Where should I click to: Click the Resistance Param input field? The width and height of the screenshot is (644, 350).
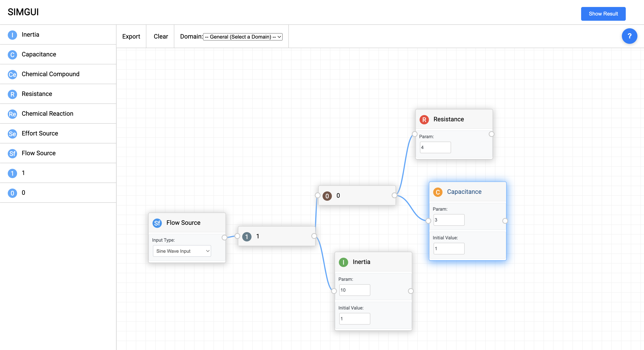[435, 147]
